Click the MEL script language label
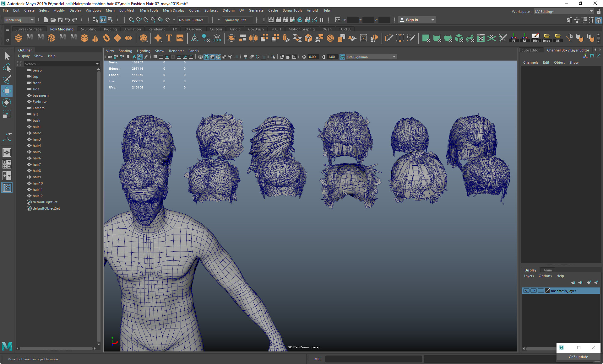 [318, 359]
